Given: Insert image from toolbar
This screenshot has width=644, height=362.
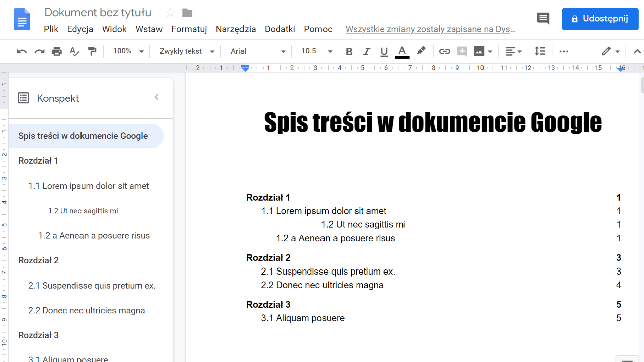Looking at the screenshot, I should 479,51.
